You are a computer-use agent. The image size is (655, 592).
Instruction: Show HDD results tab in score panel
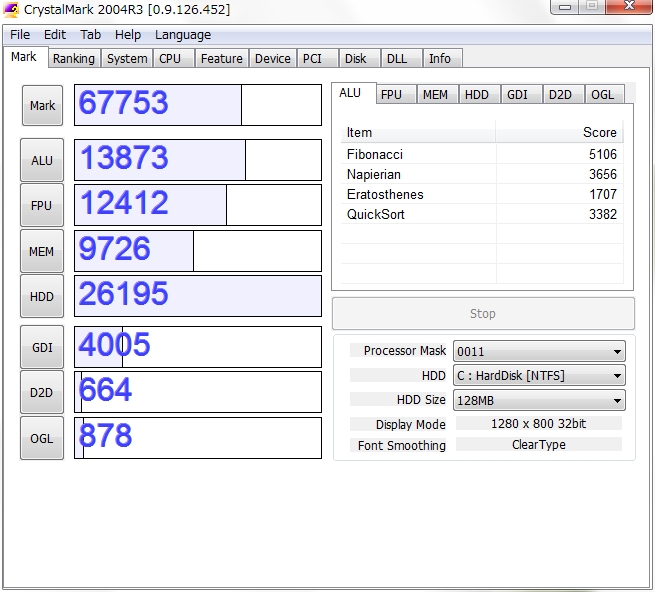tap(479, 95)
